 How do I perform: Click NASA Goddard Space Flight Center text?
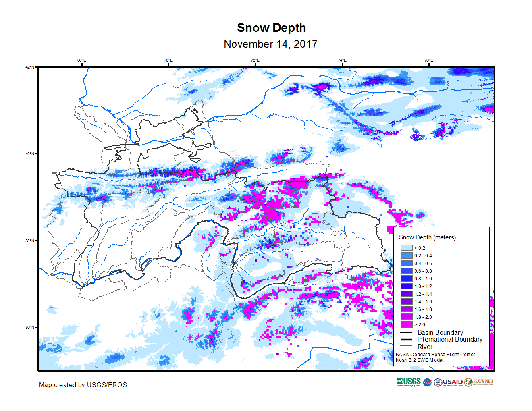click(x=435, y=355)
